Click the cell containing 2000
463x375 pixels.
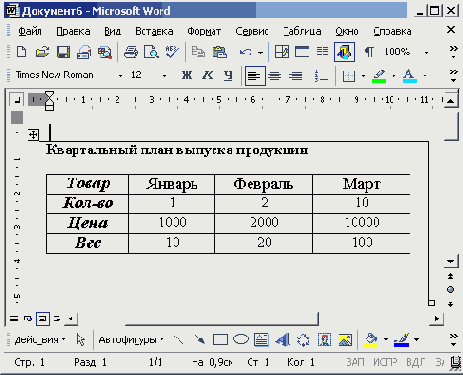click(264, 223)
